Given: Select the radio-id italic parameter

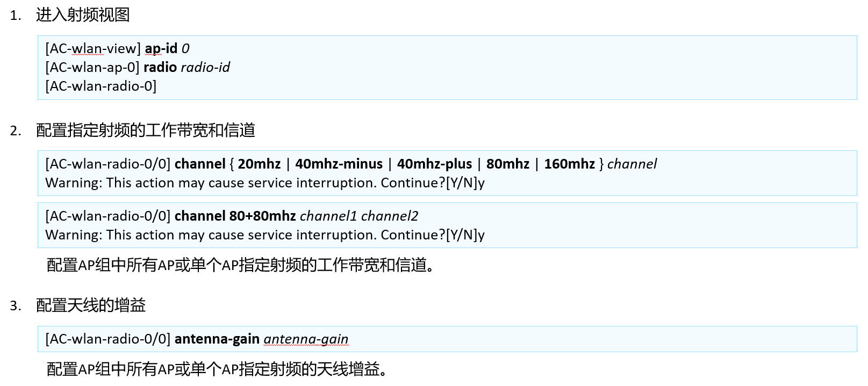Looking at the screenshot, I should [205, 68].
